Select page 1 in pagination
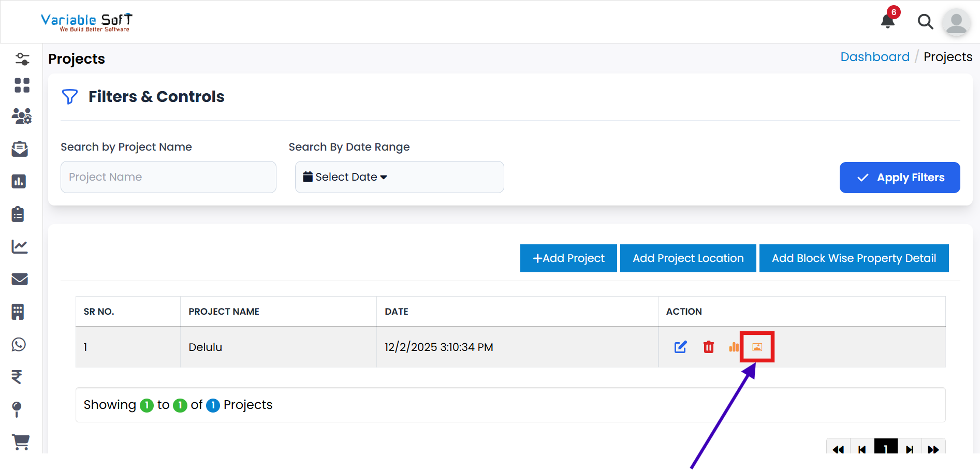The height and width of the screenshot is (470, 980). (x=886, y=448)
